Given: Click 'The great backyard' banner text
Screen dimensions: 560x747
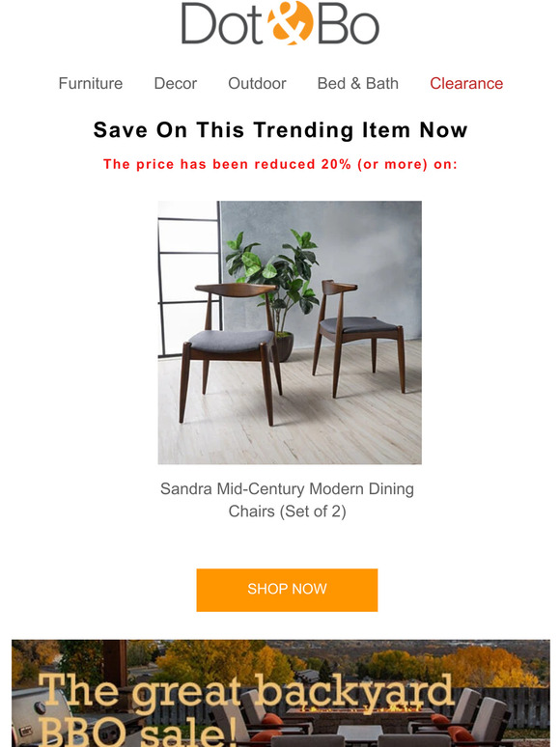Looking at the screenshot, I should pyautogui.click(x=246, y=691).
